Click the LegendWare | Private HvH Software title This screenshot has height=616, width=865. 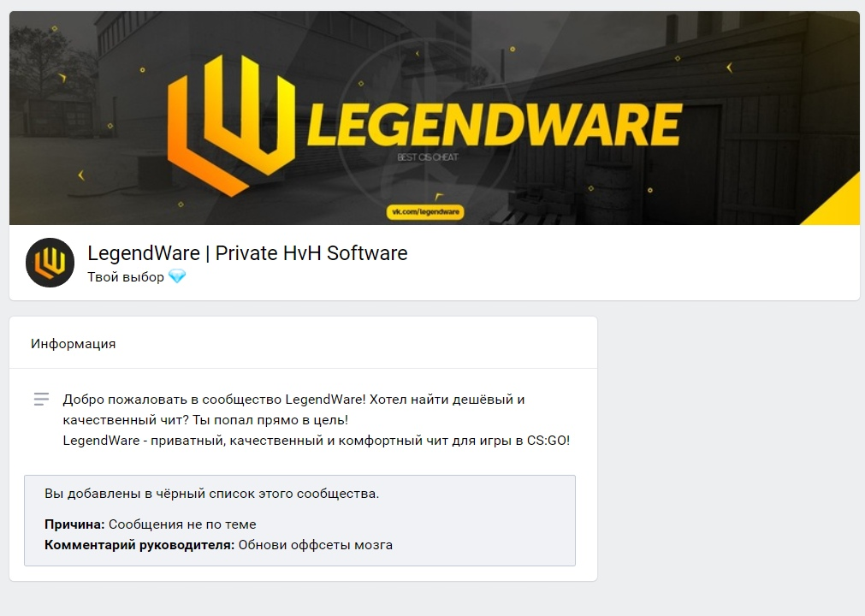247,253
